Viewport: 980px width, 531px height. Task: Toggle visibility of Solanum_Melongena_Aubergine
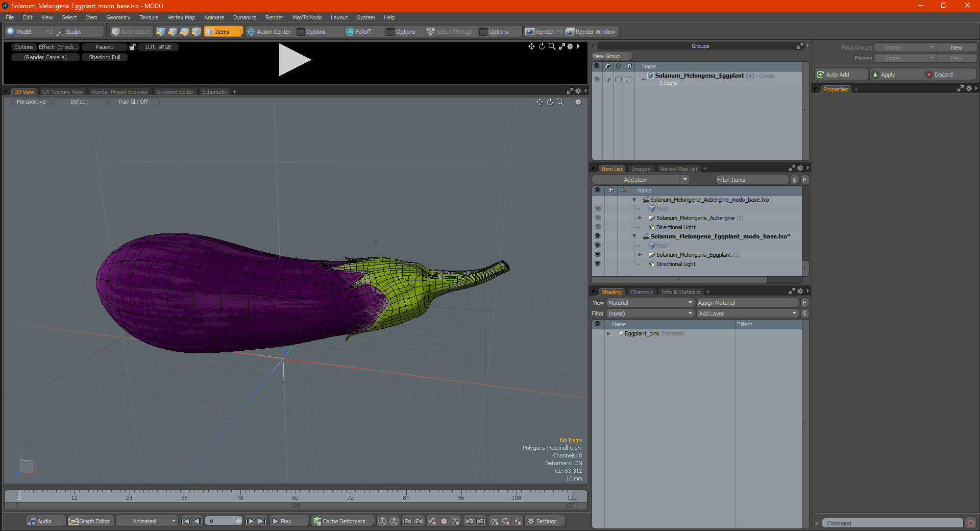[x=597, y=218]
